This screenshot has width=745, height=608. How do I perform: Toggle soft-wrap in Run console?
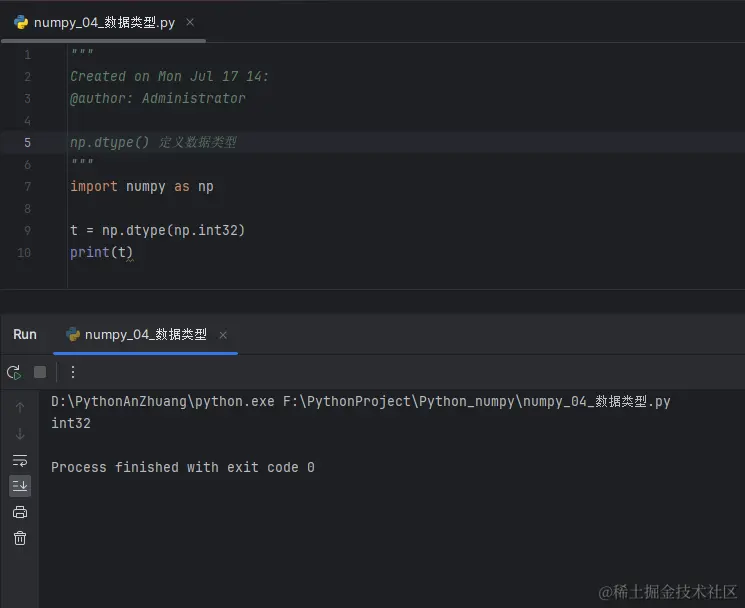(x=20, y=460)
